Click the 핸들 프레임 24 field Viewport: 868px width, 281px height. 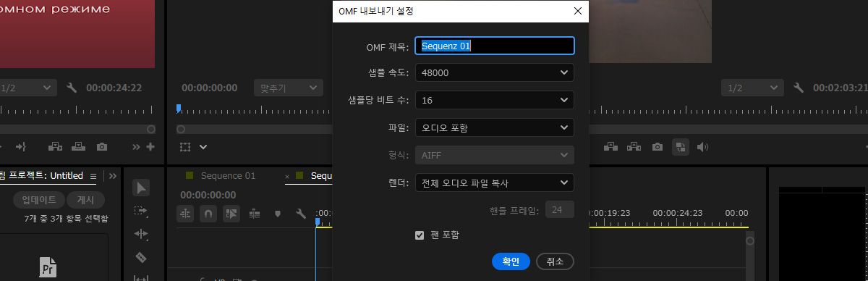[559, 210]
